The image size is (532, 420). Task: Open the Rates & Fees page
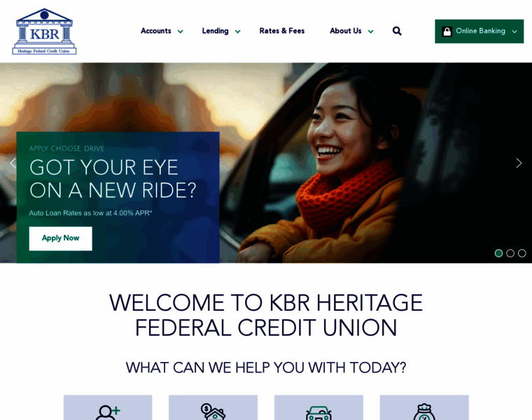pyautogui.click(x=282, y=31)
